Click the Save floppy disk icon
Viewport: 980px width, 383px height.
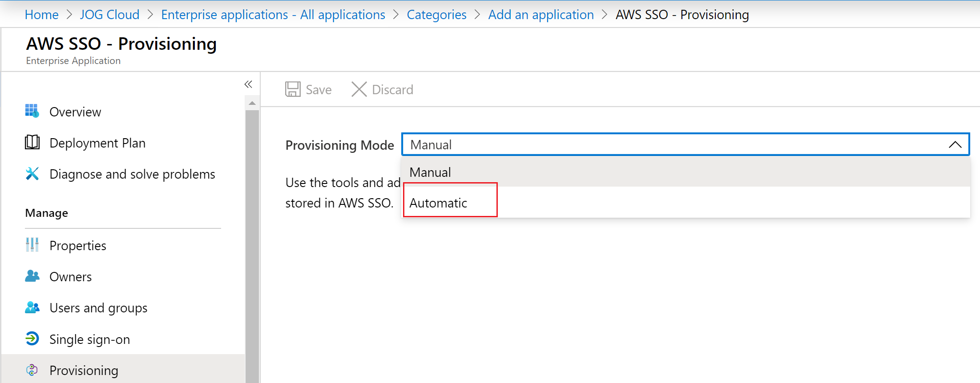(x=293, y=89)
